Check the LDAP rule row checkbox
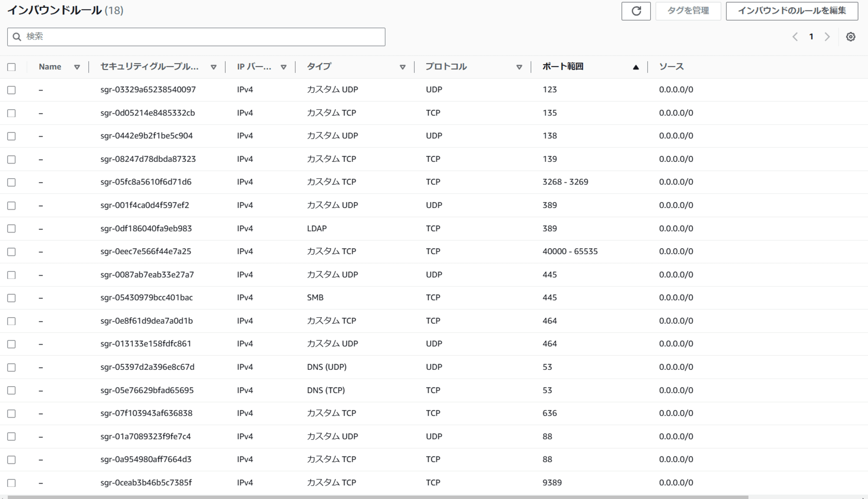The image size is (868, 499). point(12,229)
